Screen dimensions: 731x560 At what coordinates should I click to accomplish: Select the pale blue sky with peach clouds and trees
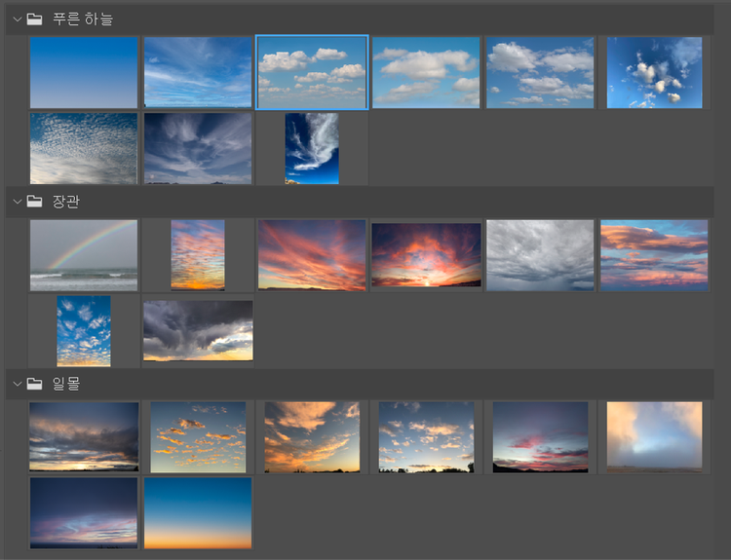tap(426, 437)
